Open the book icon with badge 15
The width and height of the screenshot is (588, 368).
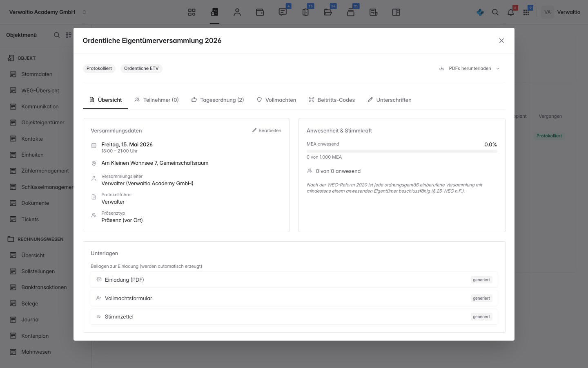click(305, 12)
